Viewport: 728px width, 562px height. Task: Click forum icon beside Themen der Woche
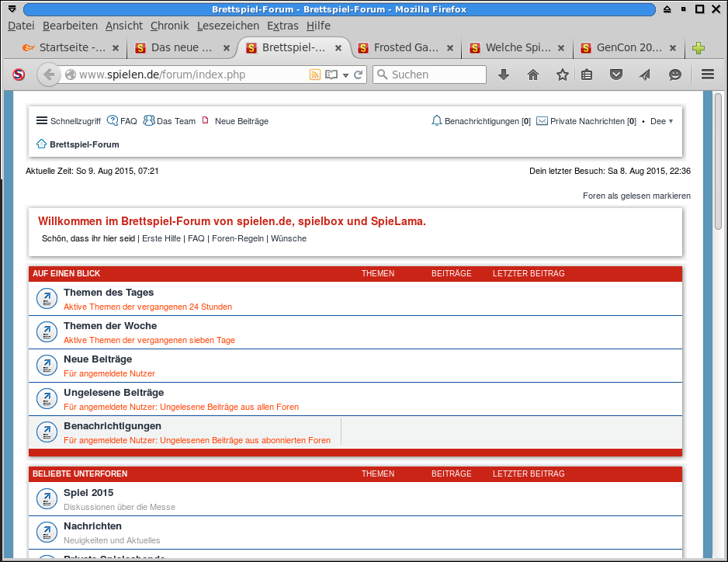pyautogui.click(x=47, y=332)
